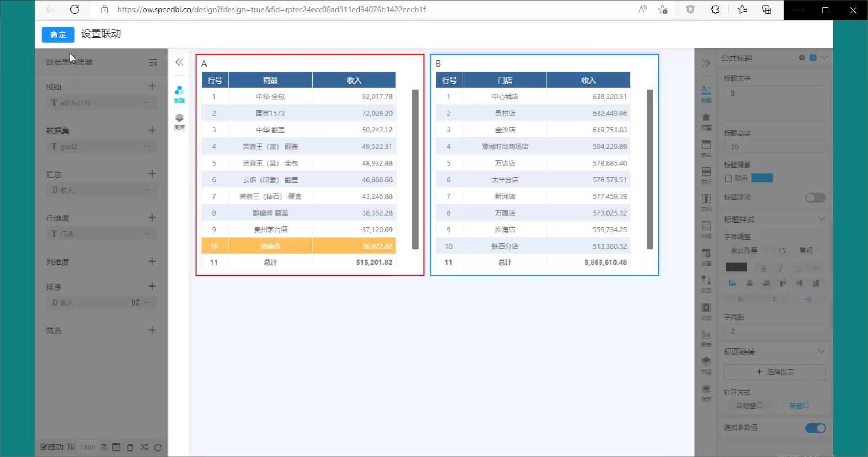
Task: Toggle the 追加参数值 switch
Action: coord(815,428)
